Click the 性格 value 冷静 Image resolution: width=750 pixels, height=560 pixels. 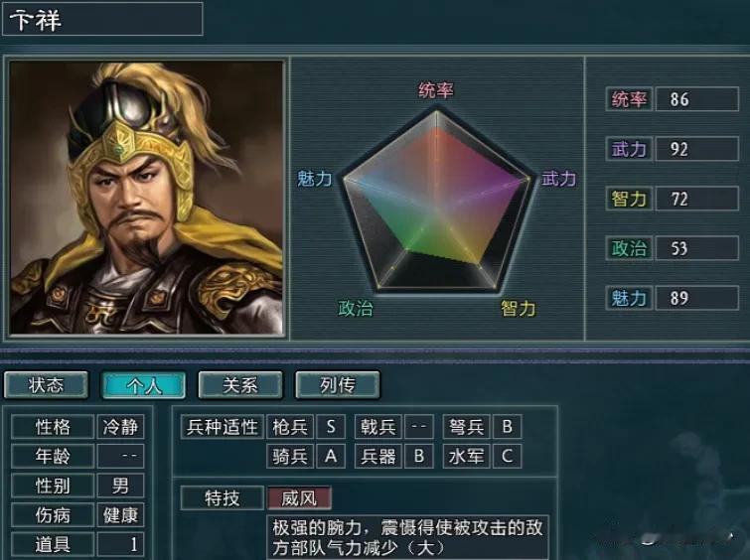[120, 427]
